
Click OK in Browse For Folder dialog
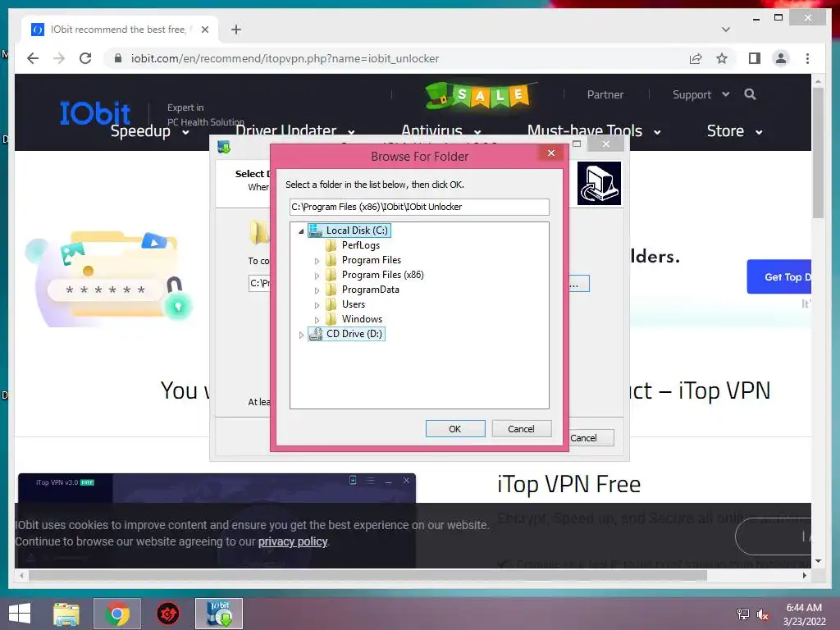[454, 428]
